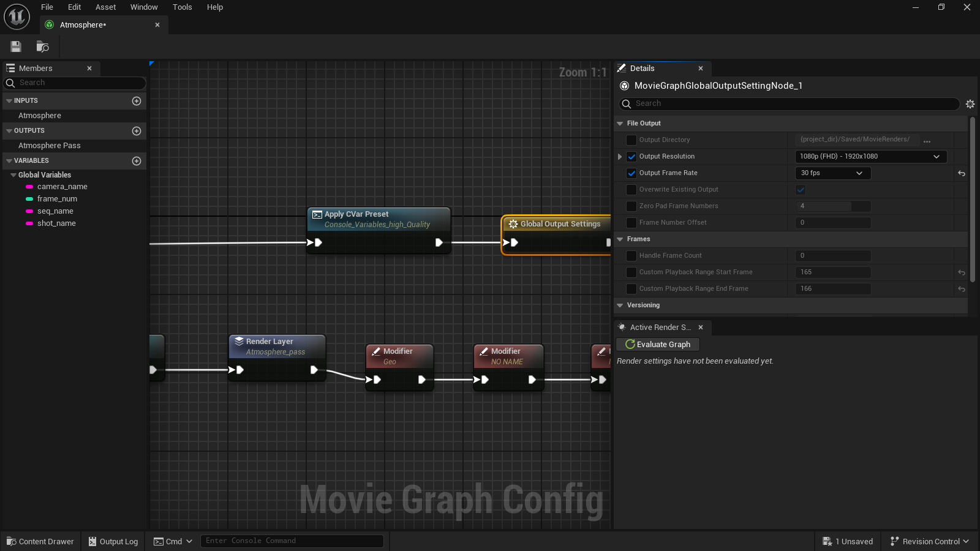Click the Members search field

(75, 83)
